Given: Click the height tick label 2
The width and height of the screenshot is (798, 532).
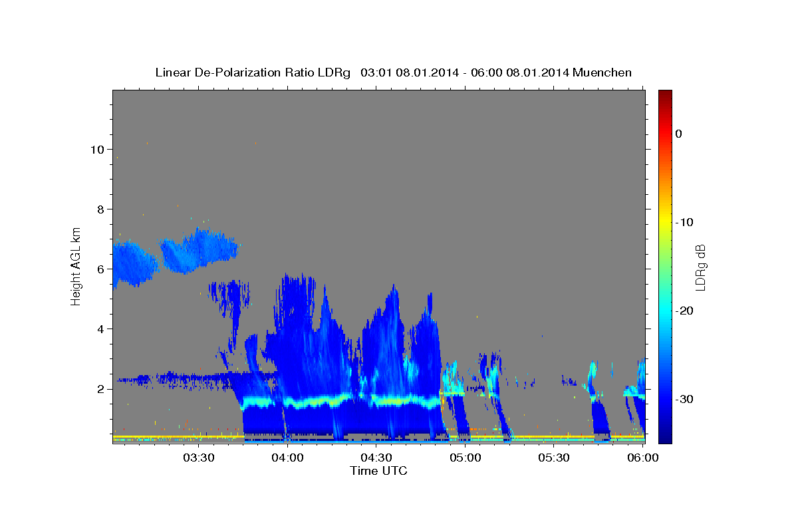Looking at the screenshot, I should [102, 388].
